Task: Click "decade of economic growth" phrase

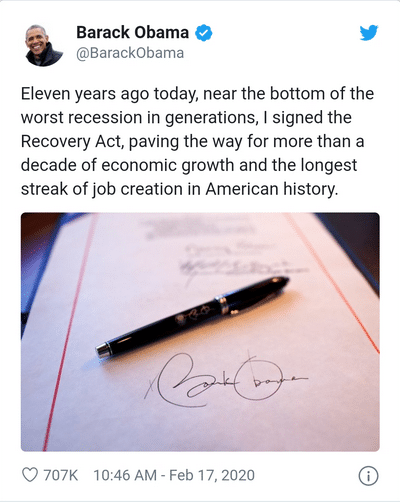Action: 127,165
